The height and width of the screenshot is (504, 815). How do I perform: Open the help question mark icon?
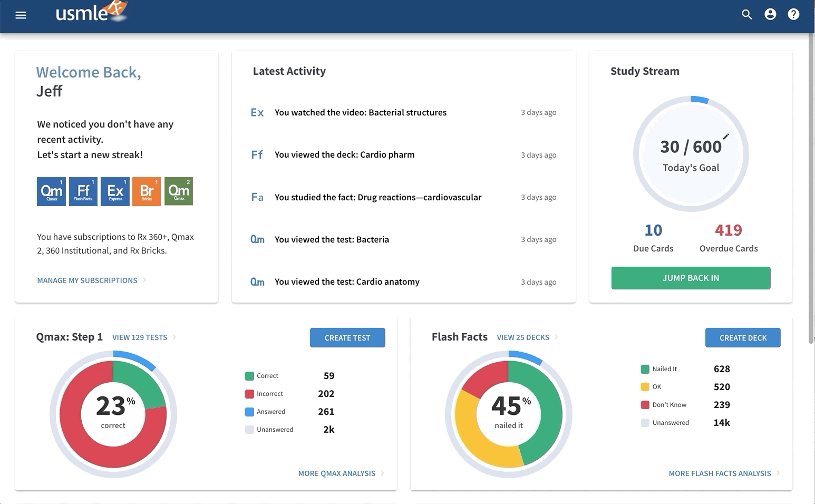pos(793,14)
